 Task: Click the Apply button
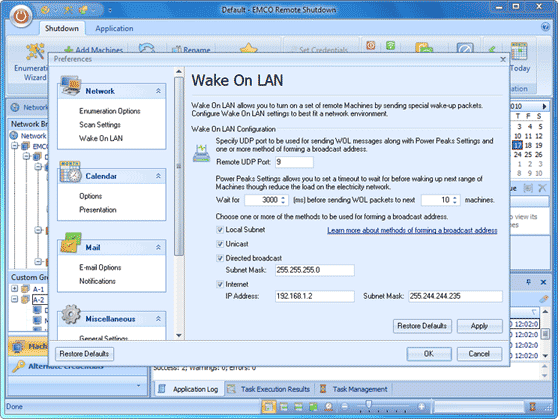pos(479,326)
